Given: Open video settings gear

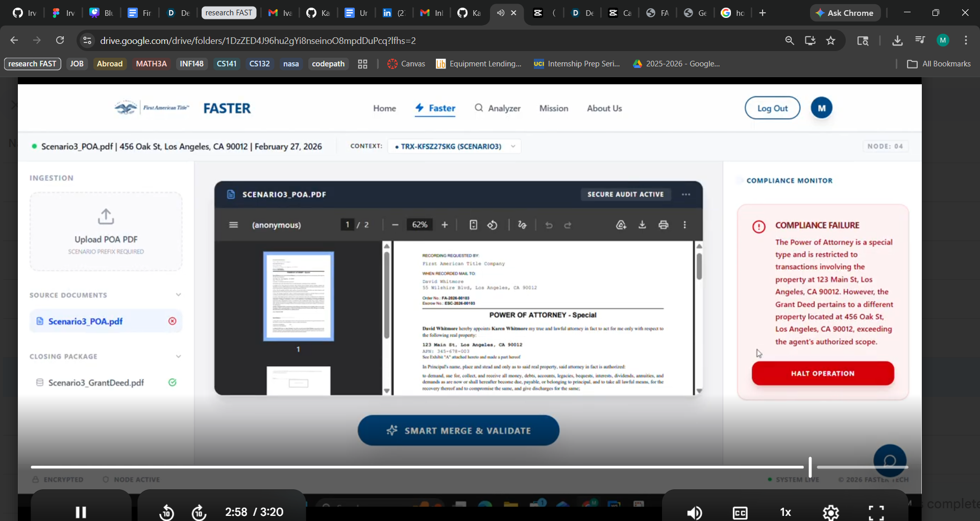Looking at the screenshot, I should coord(831,512).
